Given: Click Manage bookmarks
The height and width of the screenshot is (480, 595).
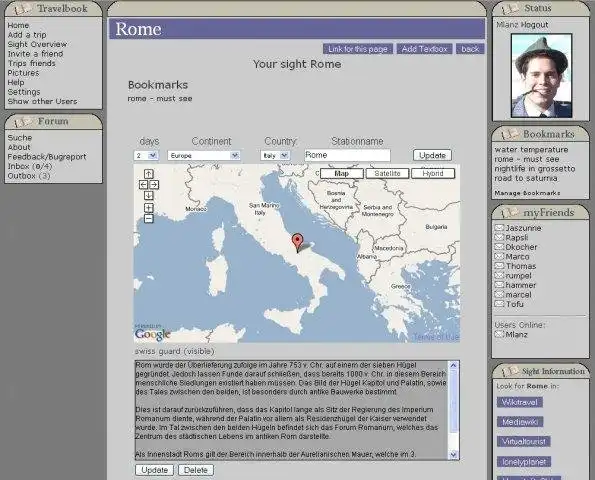Looking at the screenshot, I should pyautogui.click(x=527, y=193).
